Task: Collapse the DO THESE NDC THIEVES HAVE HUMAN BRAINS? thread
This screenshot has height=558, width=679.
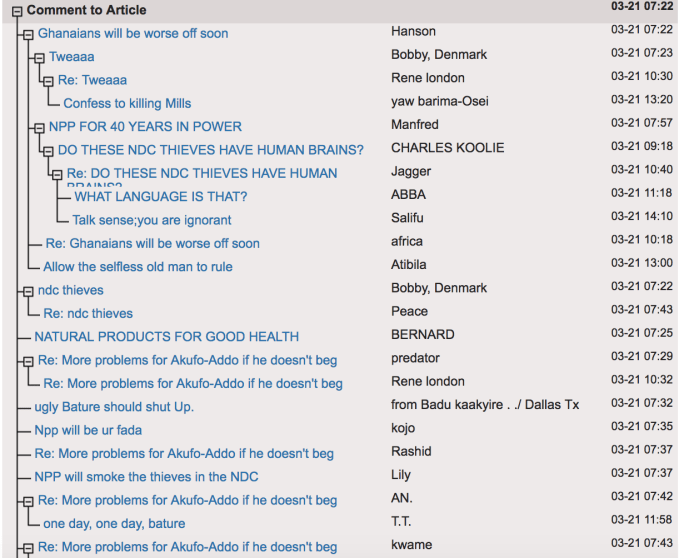Action: click(47, 150)
